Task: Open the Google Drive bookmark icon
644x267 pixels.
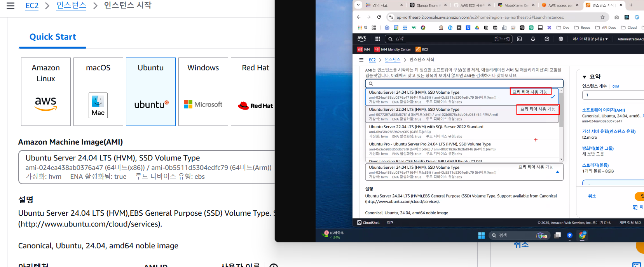Action: [x=477, y=28]
